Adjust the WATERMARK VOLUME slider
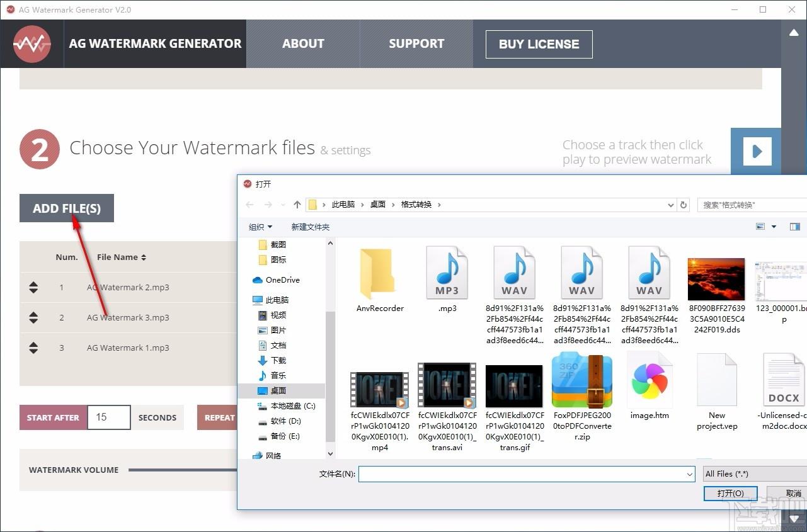The height and width of the screenshot is (532, 807). 183,470
